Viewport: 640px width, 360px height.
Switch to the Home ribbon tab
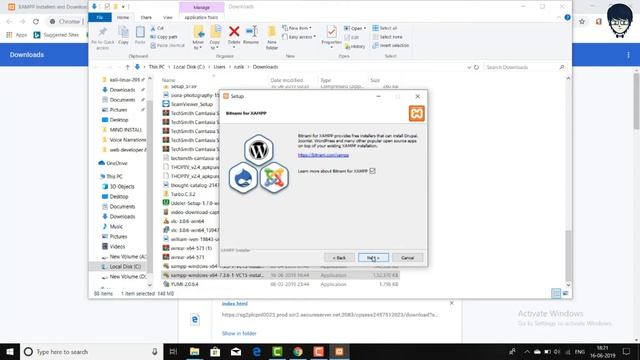123,18
